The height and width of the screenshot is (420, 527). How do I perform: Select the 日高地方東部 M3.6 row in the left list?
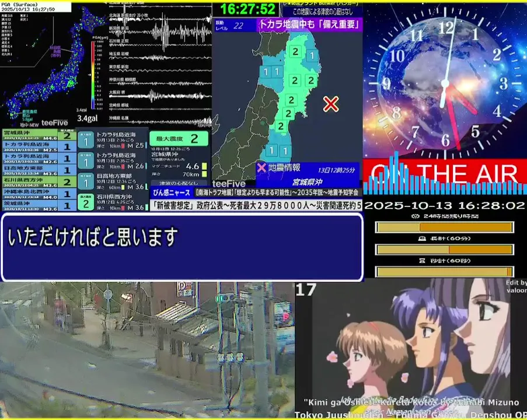pos(39,170)
